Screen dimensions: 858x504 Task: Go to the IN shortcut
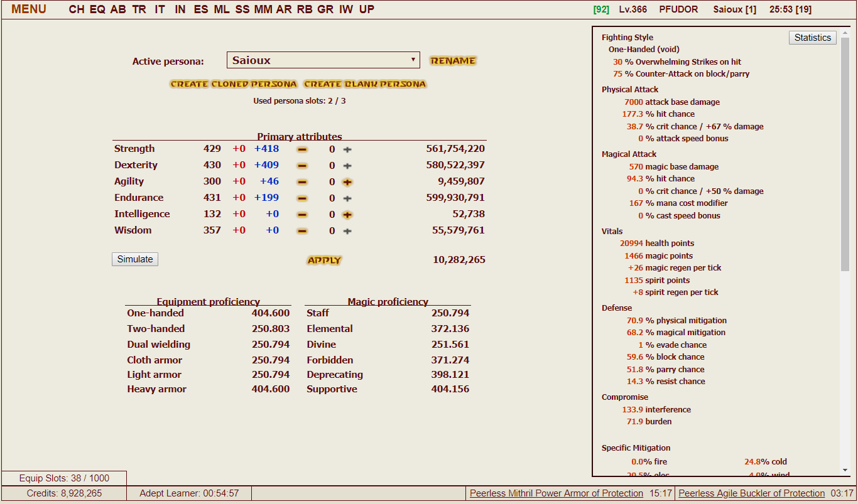click(x=180, y=9)
